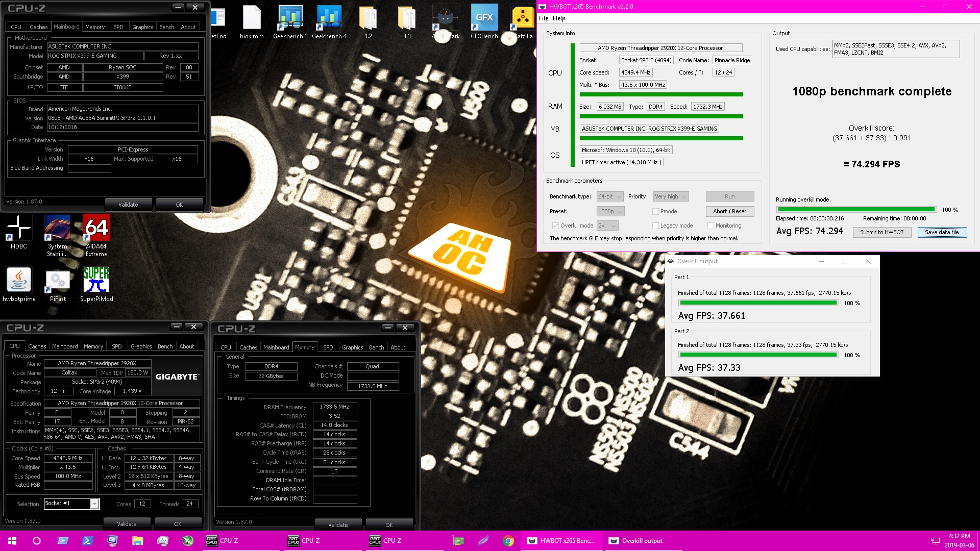Click the '= 74.294 FPS' score text
The height and width of the screenshot is (551, 980).
click(x=871, y=164)
